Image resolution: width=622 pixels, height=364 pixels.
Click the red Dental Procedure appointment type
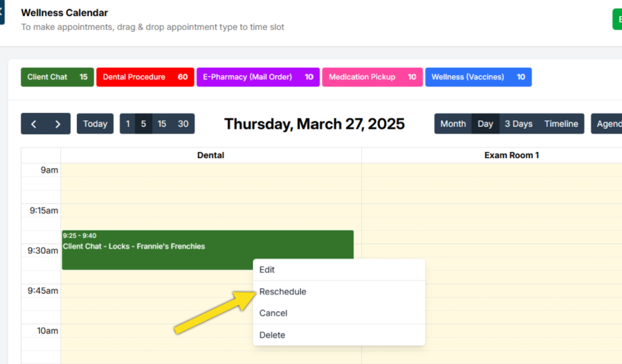click(x=145, y=77)
